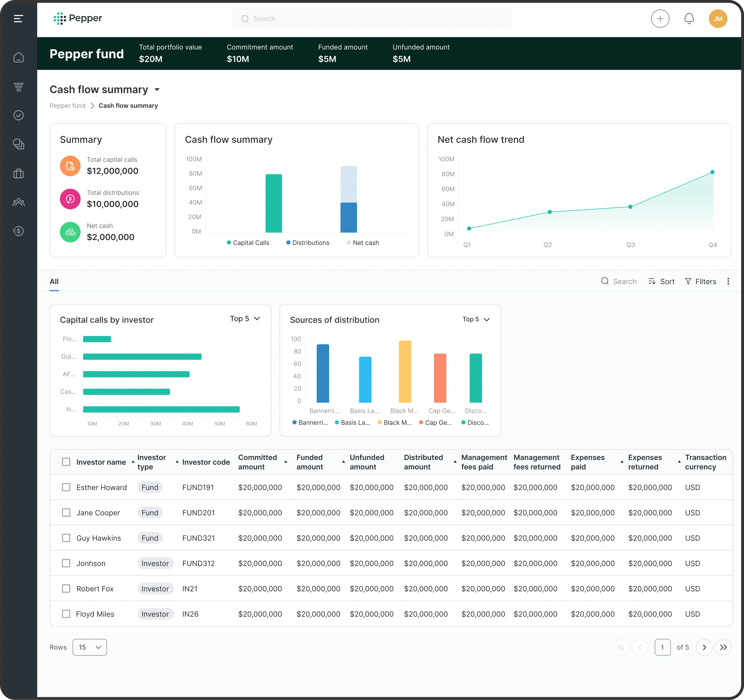Click the table Search magnifier icon
744x700 pixels.
tap(605, 281)
